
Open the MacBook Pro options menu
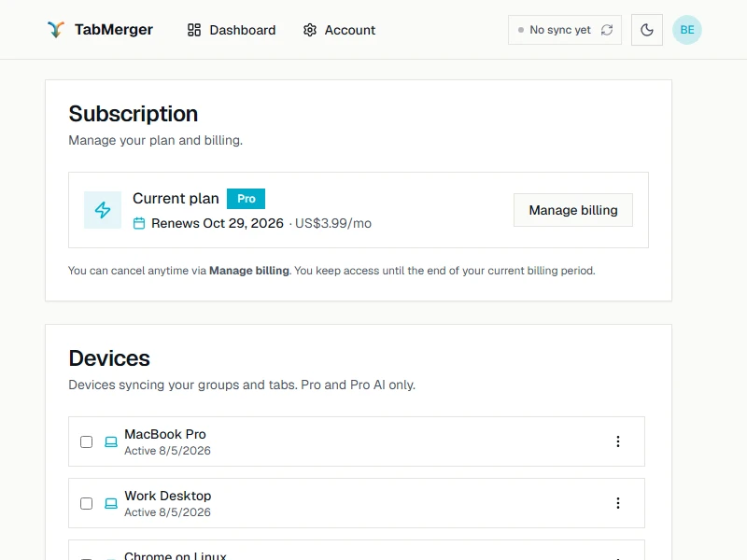(618, 441)
